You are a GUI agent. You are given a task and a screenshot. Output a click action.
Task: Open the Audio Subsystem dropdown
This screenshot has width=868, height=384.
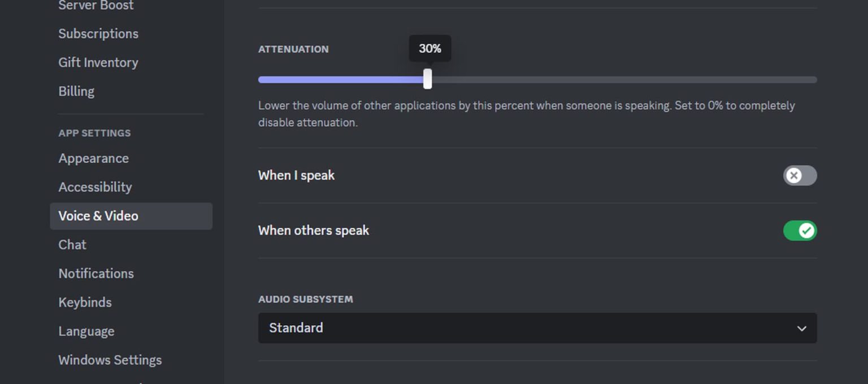point(531,328)
